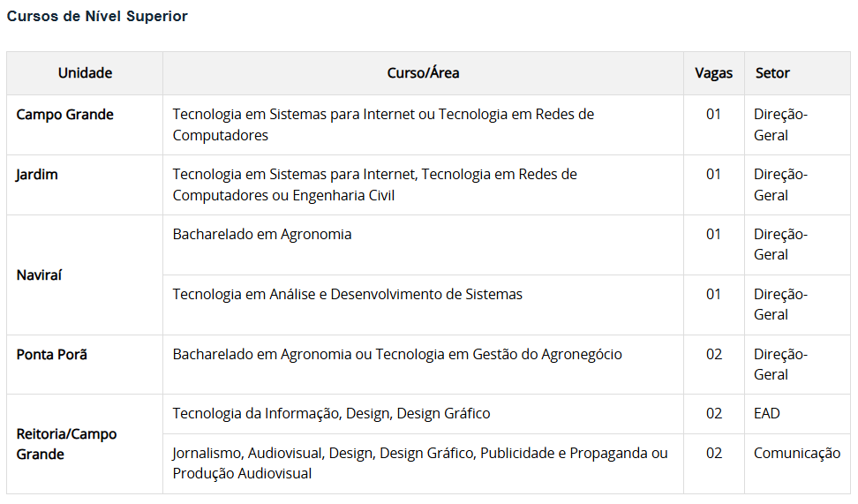
Task: Click the Jardim course cell mentioning Engenharia Civil
Action: [374, 184]
